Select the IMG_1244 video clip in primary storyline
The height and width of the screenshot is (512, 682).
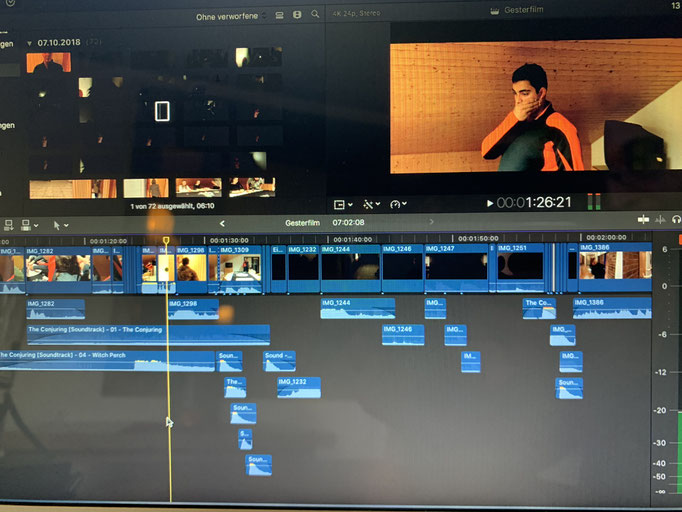pyautogui.click(x=351, y=268)
